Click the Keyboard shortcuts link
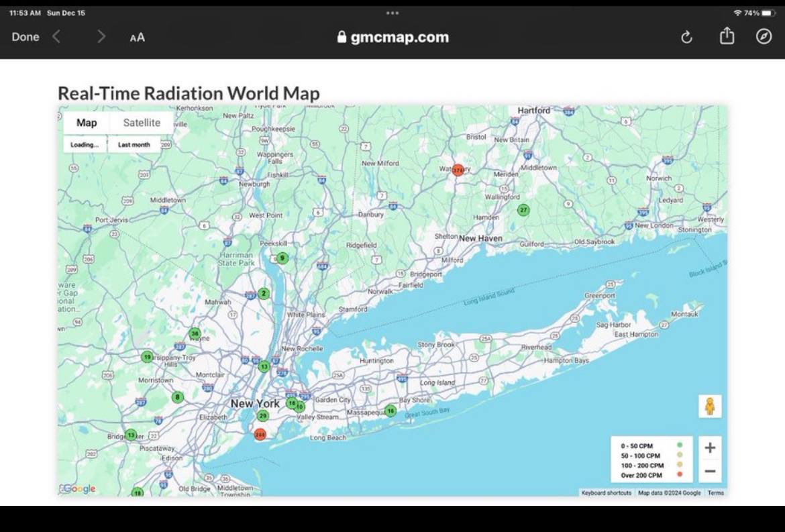 pos(606,492)
